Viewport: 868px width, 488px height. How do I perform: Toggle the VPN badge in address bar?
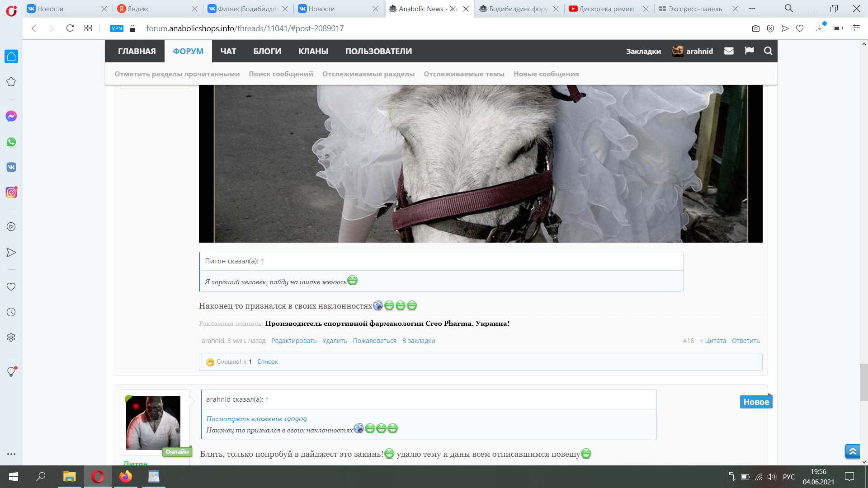click(x=117, y=28)
